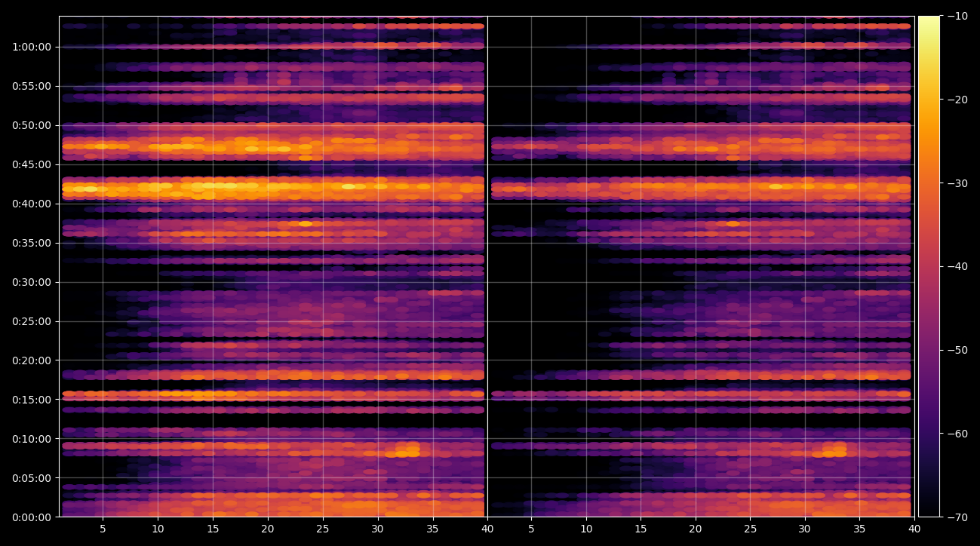The image size is (980, 546).
Task: Click the 0:45:00 time axis label
Action: [32, 164]
